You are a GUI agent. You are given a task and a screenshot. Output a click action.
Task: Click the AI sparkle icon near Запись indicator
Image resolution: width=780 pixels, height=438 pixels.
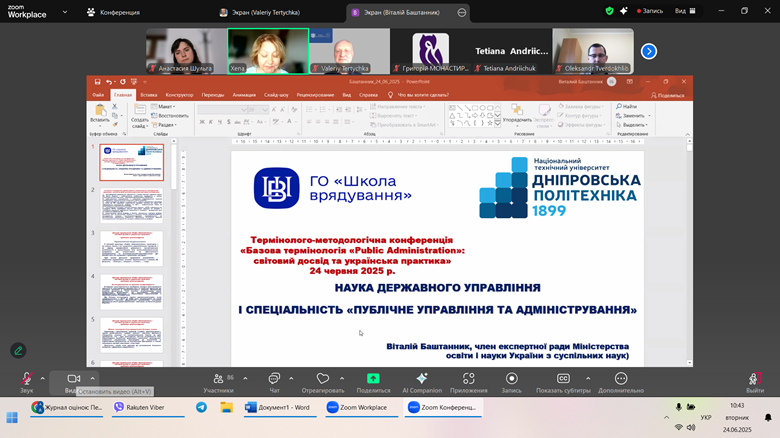pos(623,11)
